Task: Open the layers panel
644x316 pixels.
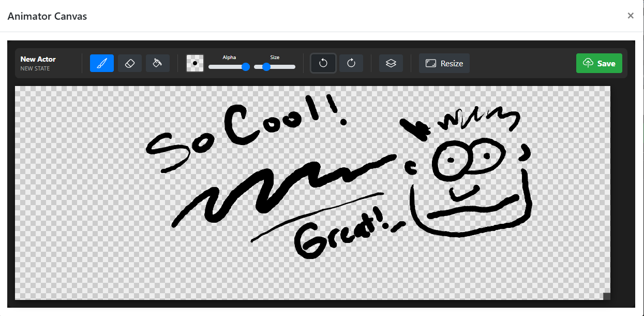Action: 391,63
